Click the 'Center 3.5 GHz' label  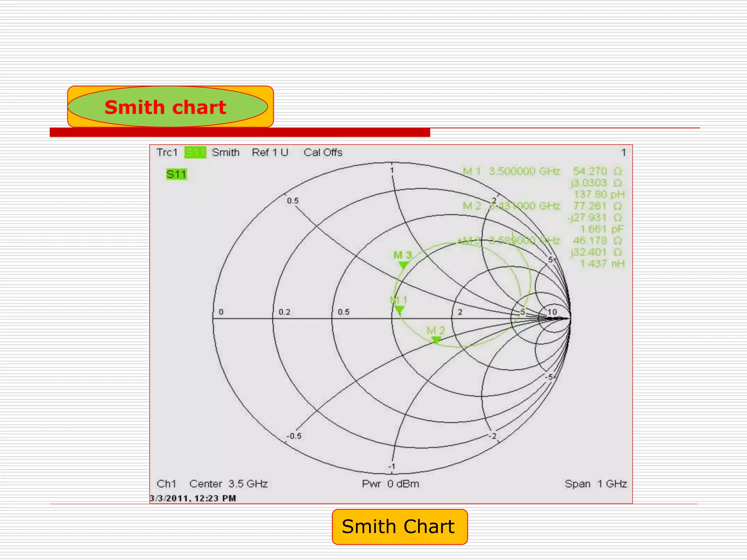229,484
